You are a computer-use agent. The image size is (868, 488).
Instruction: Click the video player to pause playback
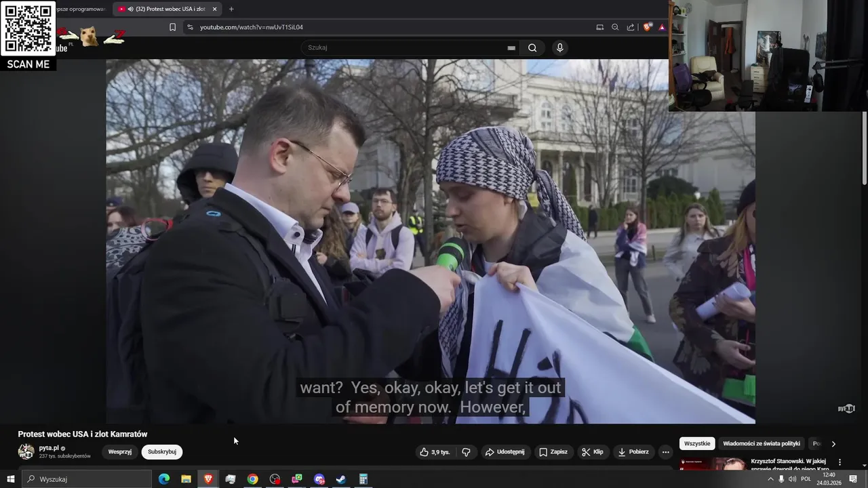click(x=431, y=241)
